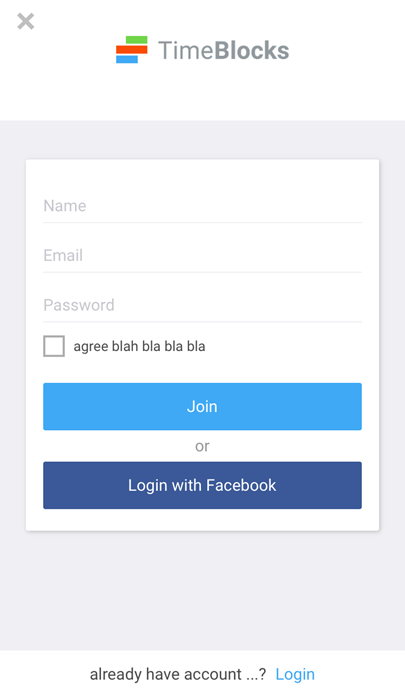Click the TimeBlocks stacked-blocks logo icon
Screen dimensions: 405x698
pos(131,49)
